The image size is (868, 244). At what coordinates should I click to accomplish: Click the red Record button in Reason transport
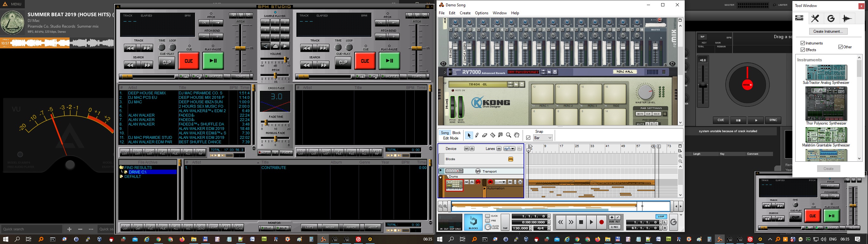coord(601,222)
